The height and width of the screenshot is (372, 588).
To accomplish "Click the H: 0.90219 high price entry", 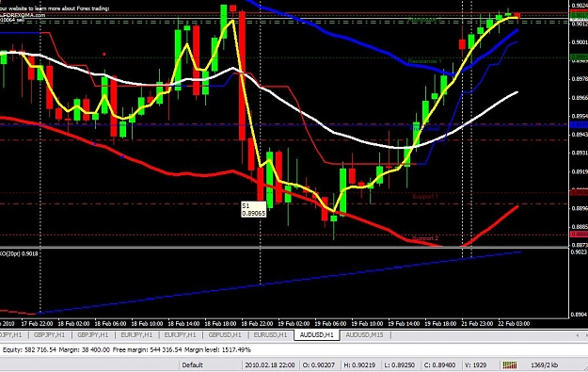I will point(359,364).
